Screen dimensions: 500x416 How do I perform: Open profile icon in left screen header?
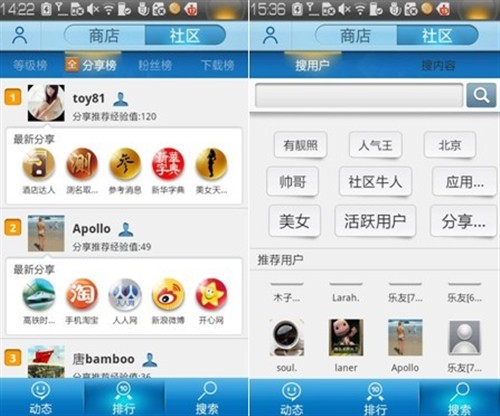(20, 36)
